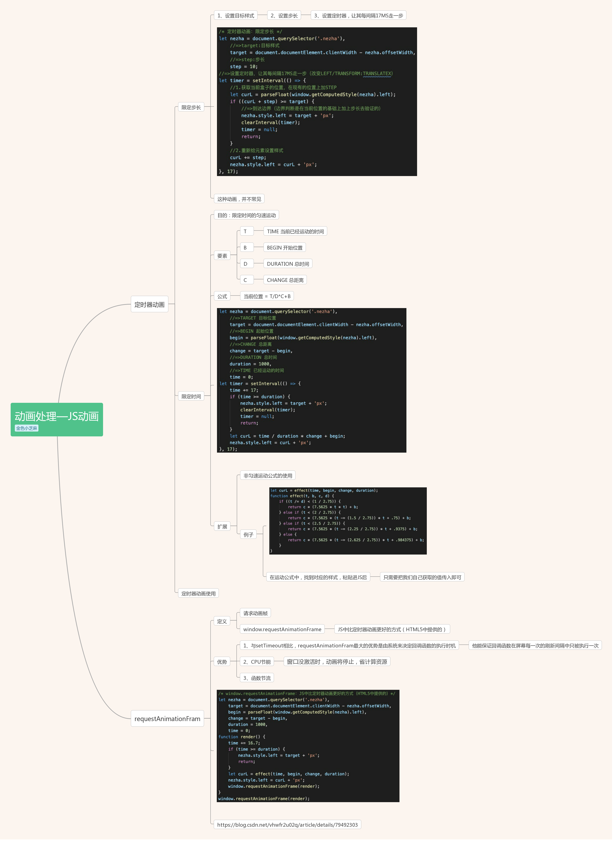Click the 限定步长 branch node

(x=191, y=107)
